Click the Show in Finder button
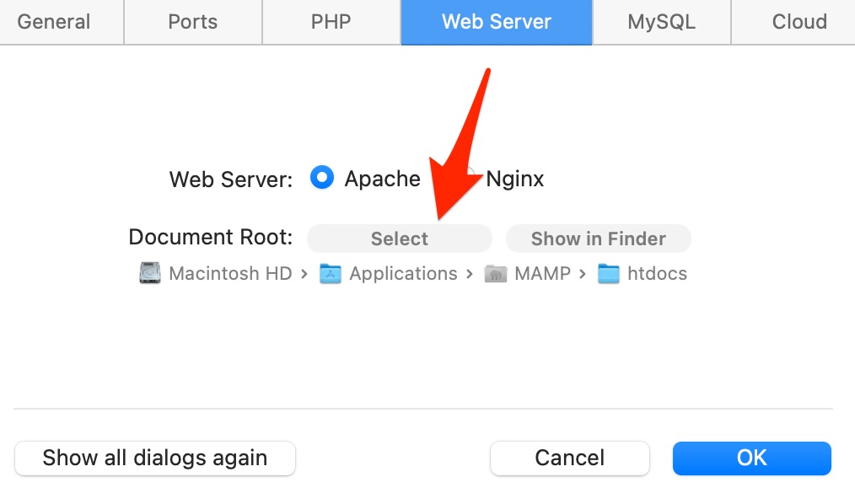The width and height of the screenshot is (855, 504). 598,239
